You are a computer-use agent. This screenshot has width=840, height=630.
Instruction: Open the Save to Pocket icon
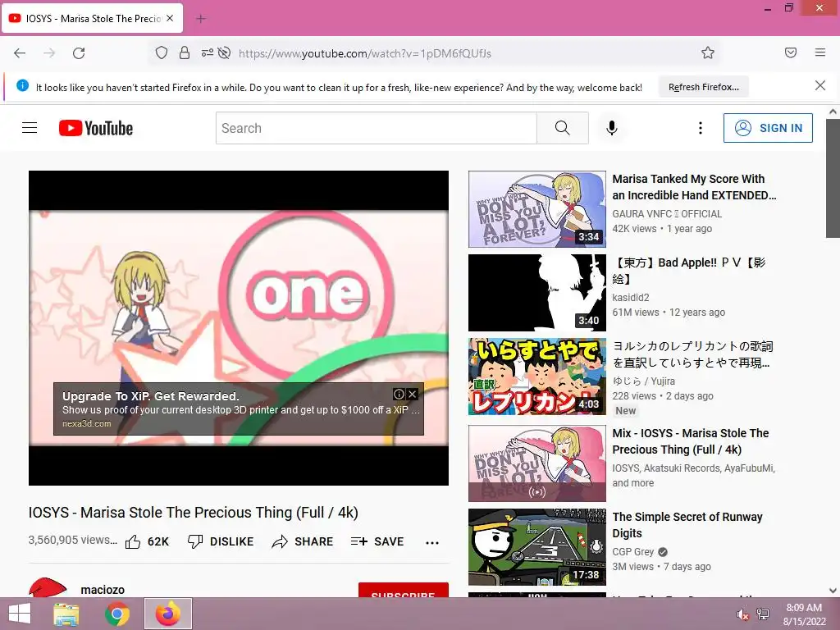(x=791, y=52)
